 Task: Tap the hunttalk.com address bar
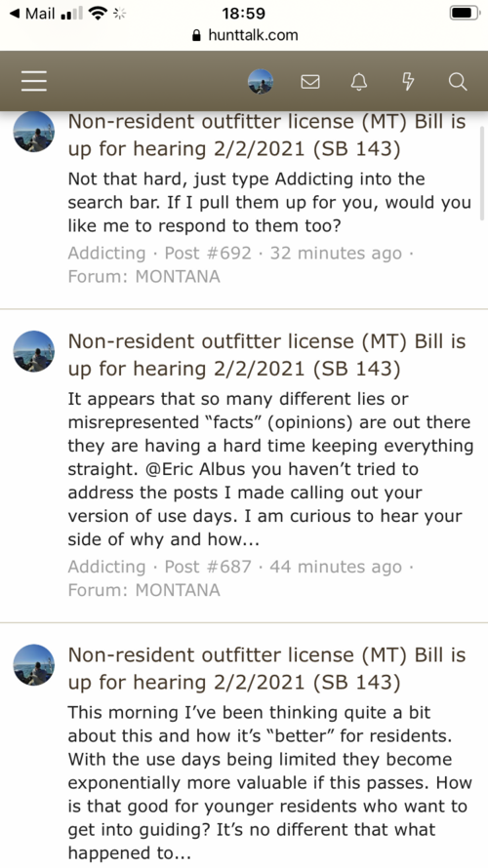[244, 35]
